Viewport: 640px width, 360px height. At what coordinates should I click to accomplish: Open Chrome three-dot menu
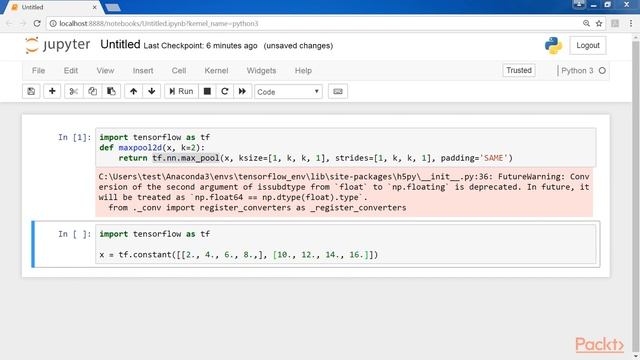(631, 23)
